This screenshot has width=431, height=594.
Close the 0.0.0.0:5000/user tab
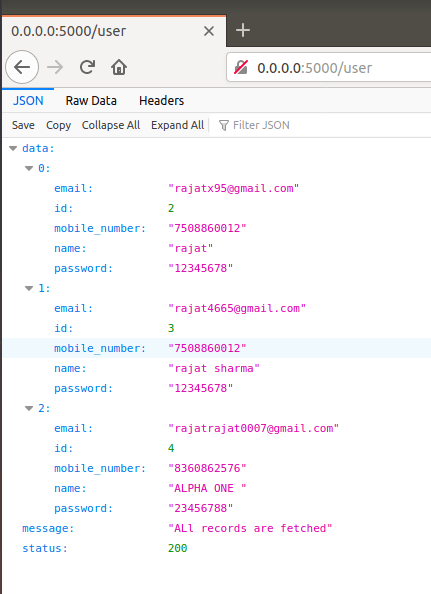[209, 31]
